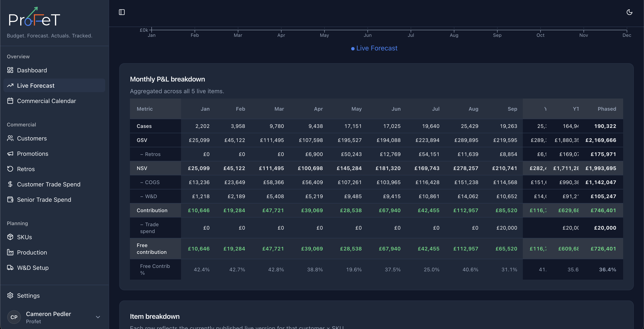The image size is (644, 329).
Task: Toggle the Live Forecast chart legend
Action: tap(374, 48)
